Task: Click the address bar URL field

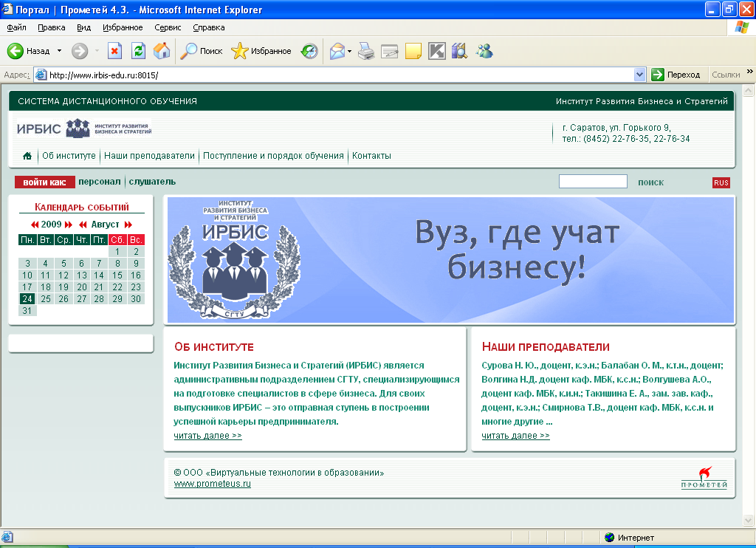Action: click(334, 75)
